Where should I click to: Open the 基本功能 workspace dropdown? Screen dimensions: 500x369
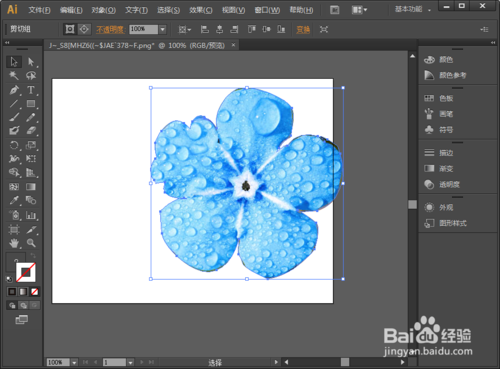coord(413,9)
